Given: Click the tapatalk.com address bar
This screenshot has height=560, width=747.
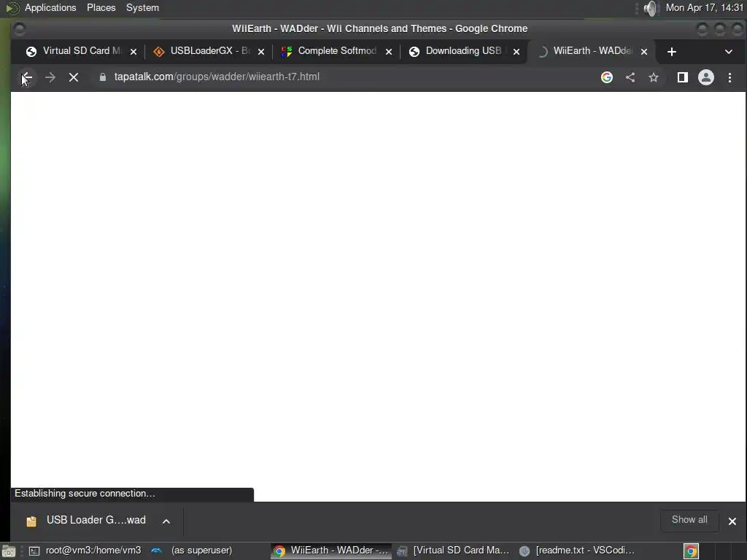Looking at the screenshot, I should click(343, 77).
